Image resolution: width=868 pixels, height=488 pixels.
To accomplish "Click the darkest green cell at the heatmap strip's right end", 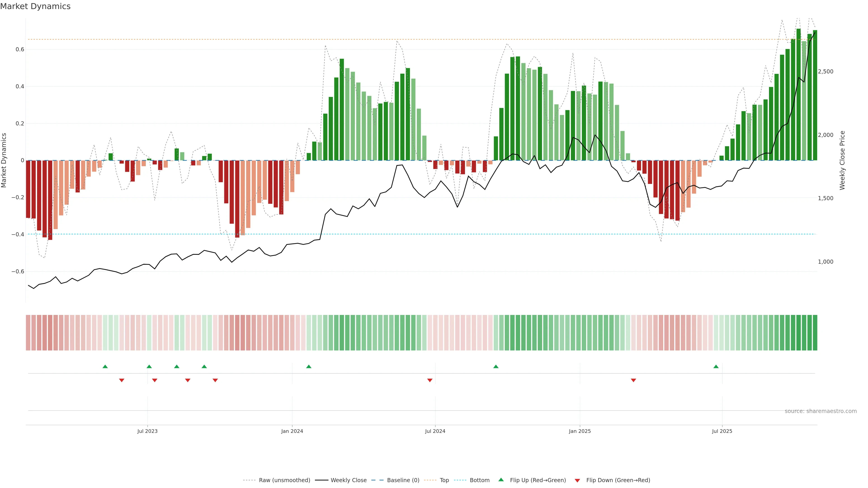I will [815, 332].
